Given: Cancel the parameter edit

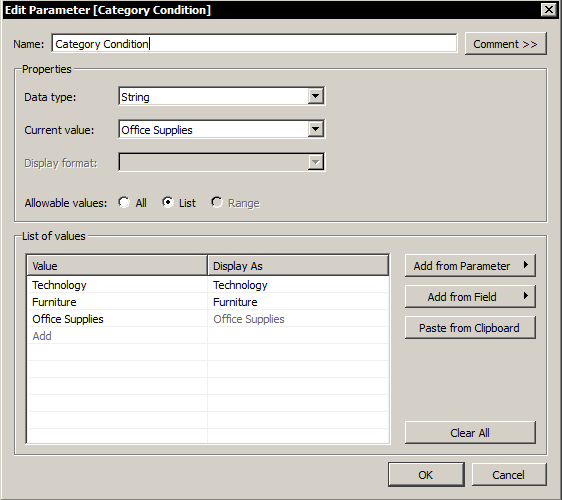Looking at the screenshot, I should [509, 475].
